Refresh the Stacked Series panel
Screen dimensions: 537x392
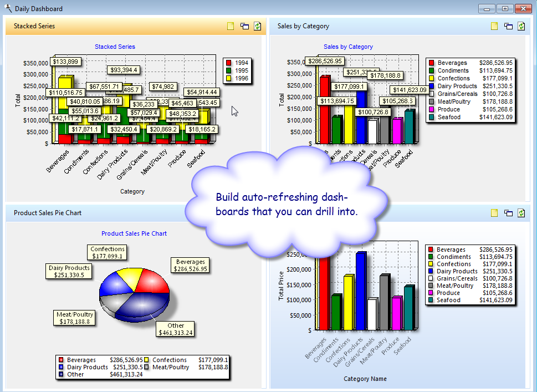pos(257,26)
